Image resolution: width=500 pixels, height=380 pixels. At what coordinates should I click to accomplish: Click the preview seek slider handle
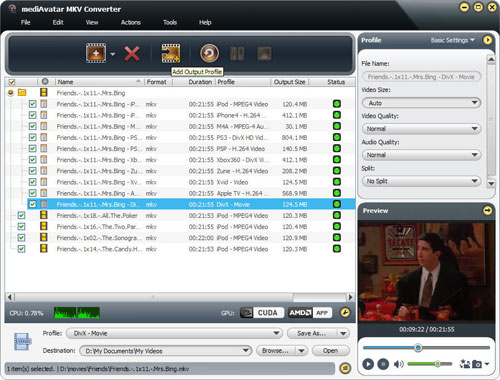pos(418,348)
